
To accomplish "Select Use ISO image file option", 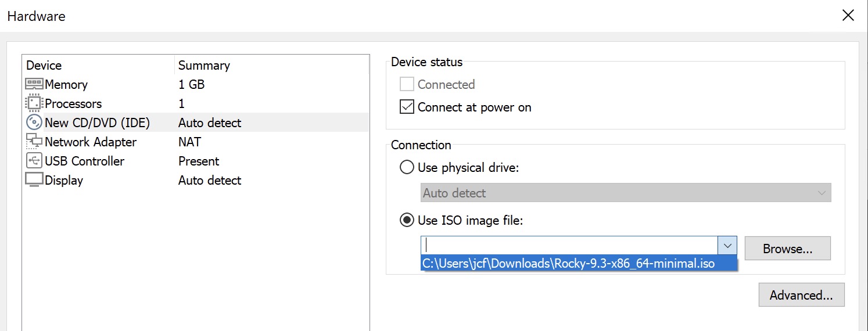I will pos(407,220).
